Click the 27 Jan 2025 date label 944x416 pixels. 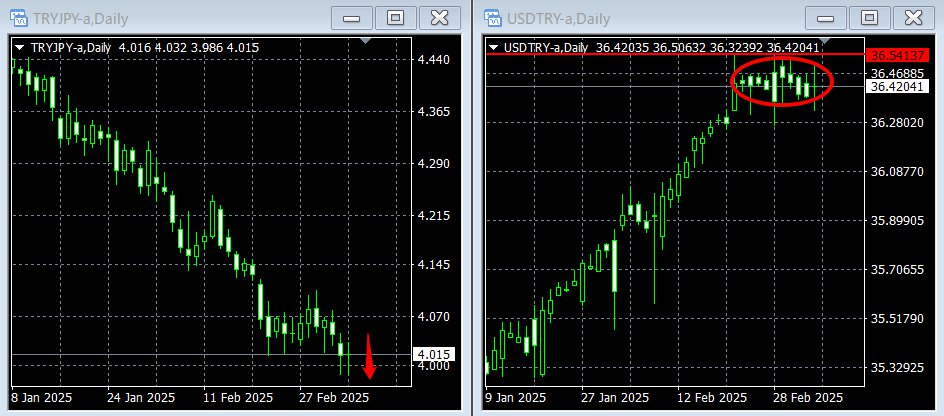[x=616, y=397]
